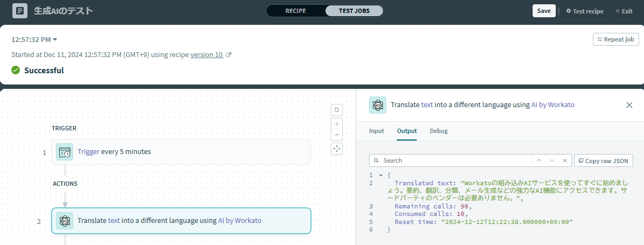The width and height of the screenshot is (644, 245).
Task: Click the recipe document icon beside the title
Action: coord(20,11)
